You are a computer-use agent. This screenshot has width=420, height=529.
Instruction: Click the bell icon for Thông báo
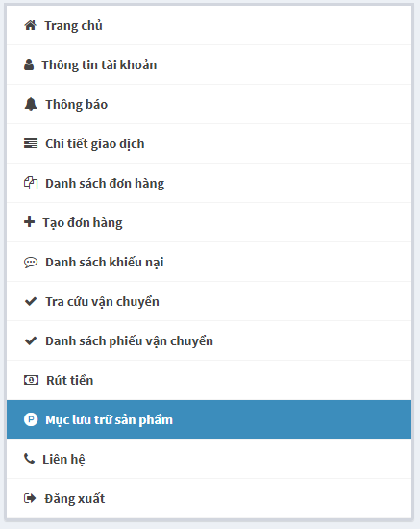31,104
